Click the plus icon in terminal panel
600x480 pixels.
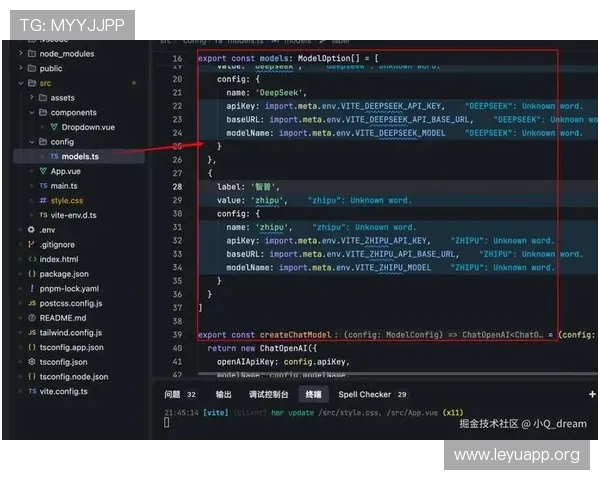592,394
